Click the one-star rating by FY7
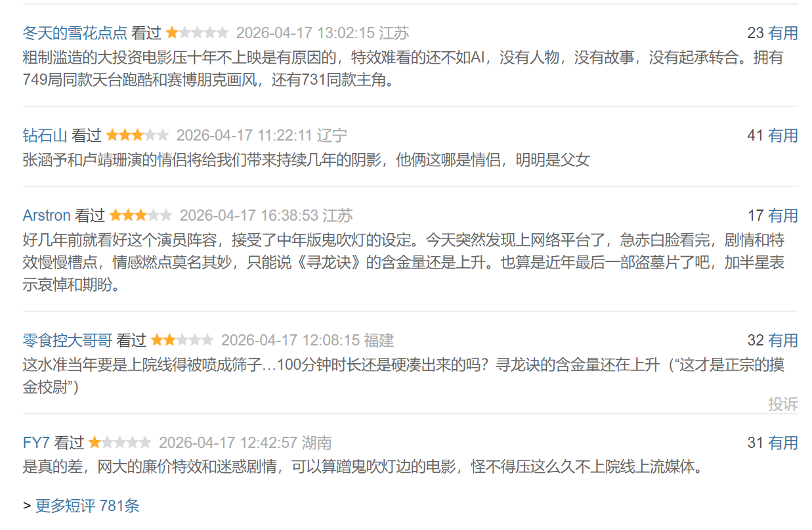812x530 pixels. tap(119, 443)
